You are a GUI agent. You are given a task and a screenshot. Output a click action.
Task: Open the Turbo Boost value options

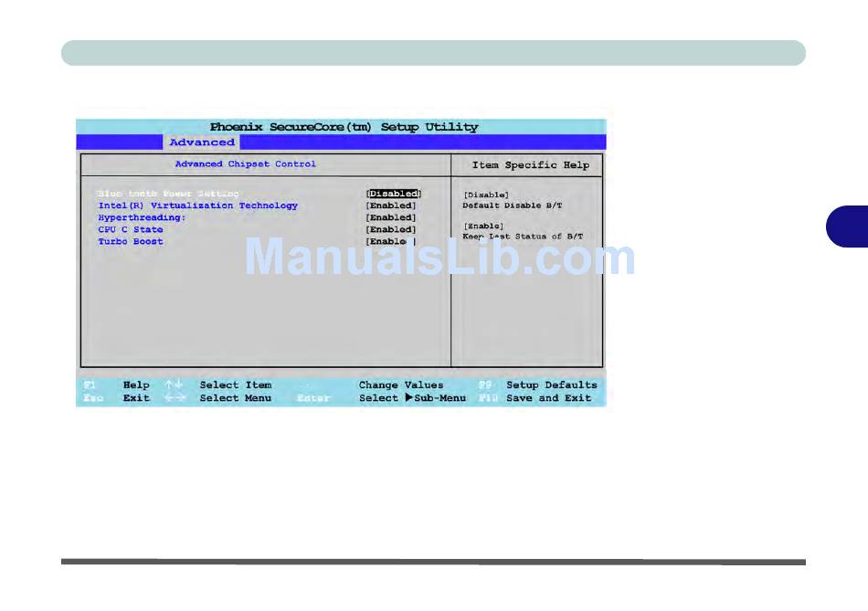point(390,241)
